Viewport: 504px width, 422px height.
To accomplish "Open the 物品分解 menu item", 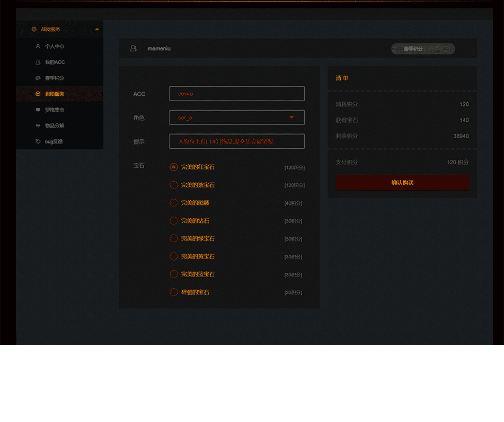I will point(55,126).
